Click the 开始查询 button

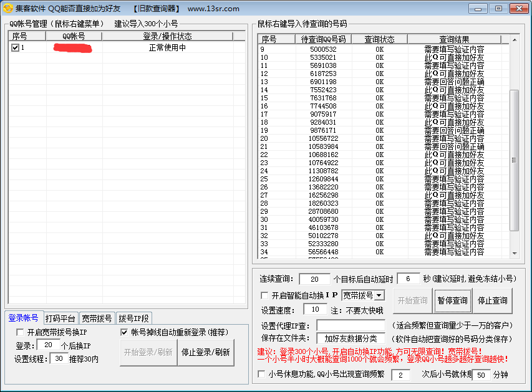[413, 300]
